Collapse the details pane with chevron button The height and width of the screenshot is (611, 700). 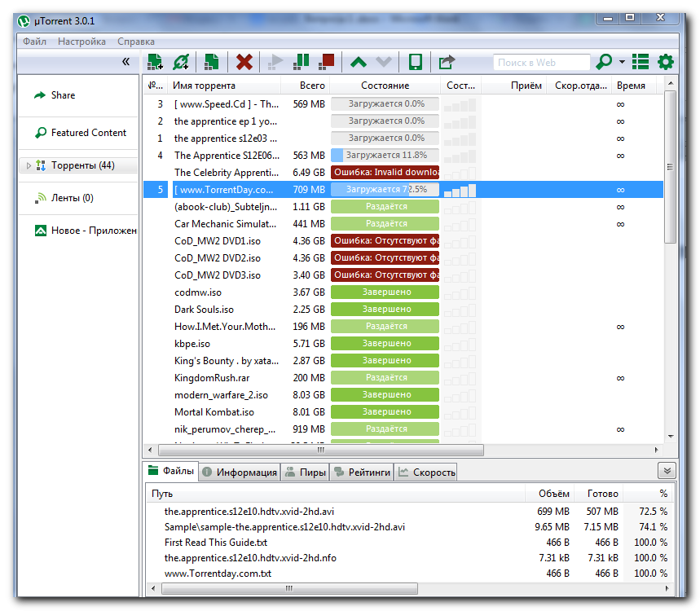667,471
